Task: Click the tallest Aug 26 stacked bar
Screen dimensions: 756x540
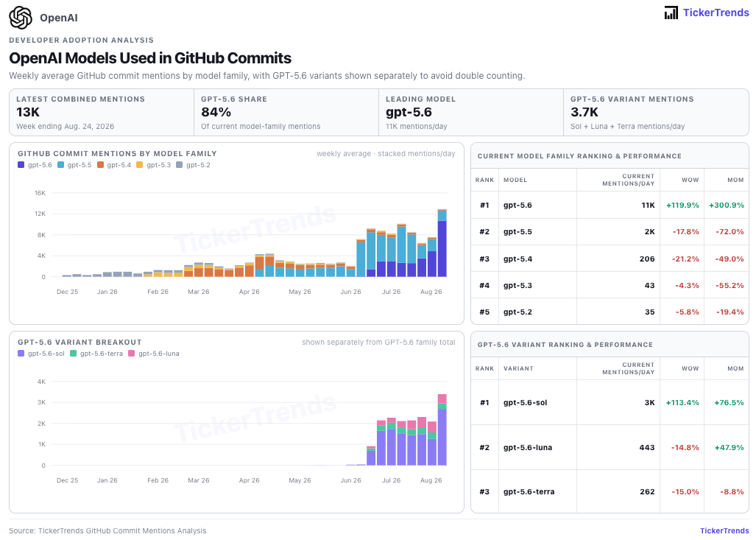Action: pyautogui.click(x=442, y=243)
